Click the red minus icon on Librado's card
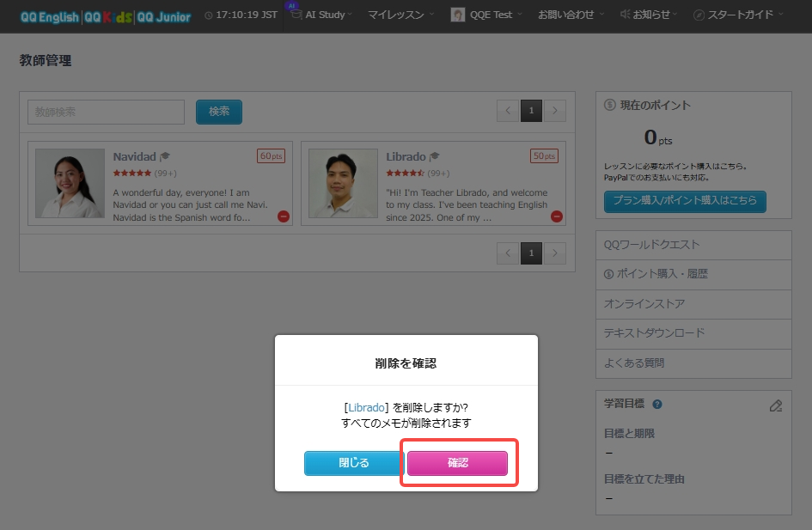The height and width of the screenshot is (530, 812). (x=556, y=217)
